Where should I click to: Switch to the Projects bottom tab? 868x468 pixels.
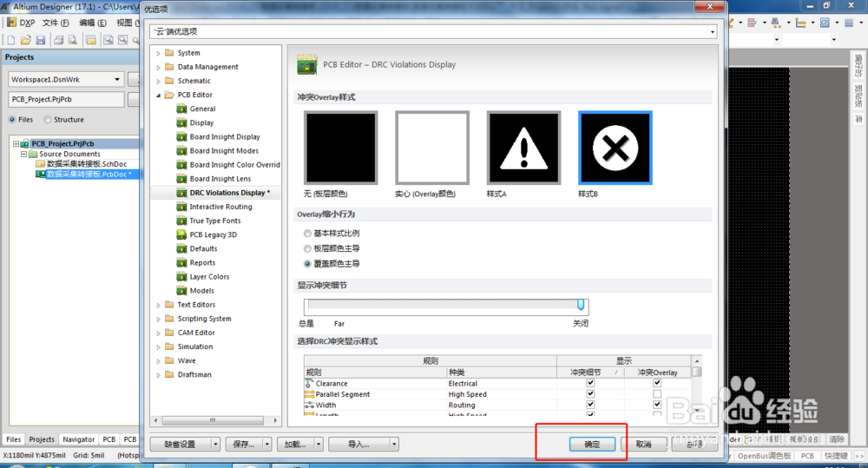[42, 439]
